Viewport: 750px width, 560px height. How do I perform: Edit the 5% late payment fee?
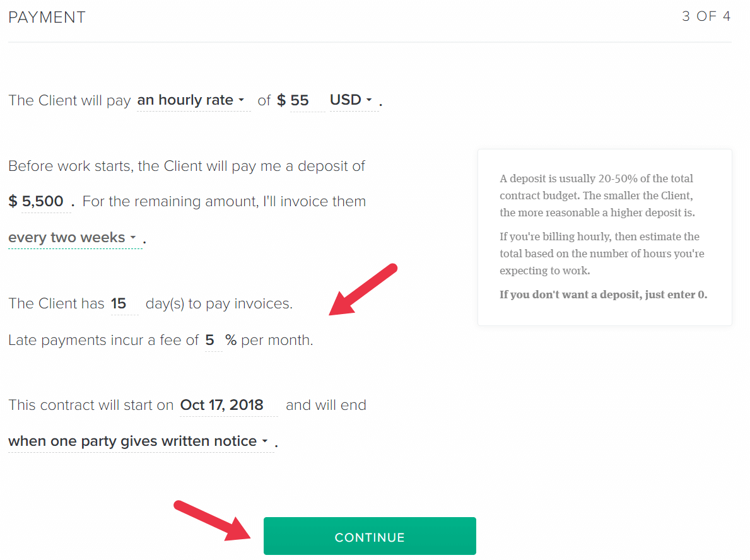coord(213,340)
